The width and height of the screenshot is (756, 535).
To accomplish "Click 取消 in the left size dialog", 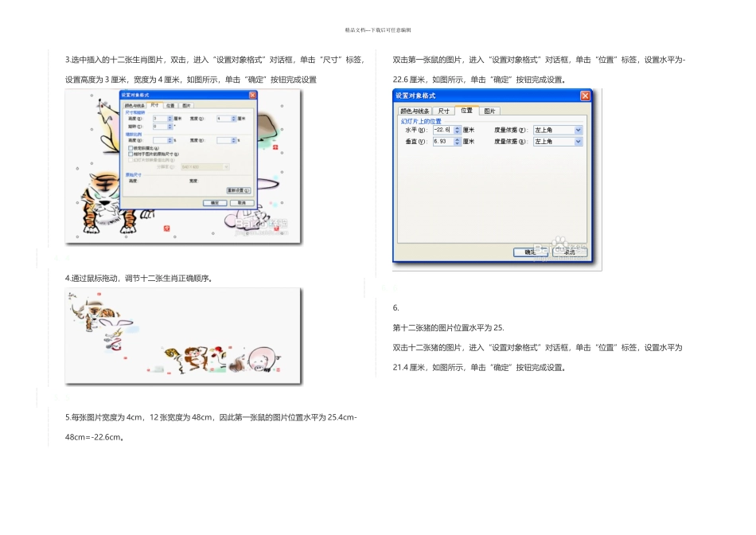I will click(242, 203).
